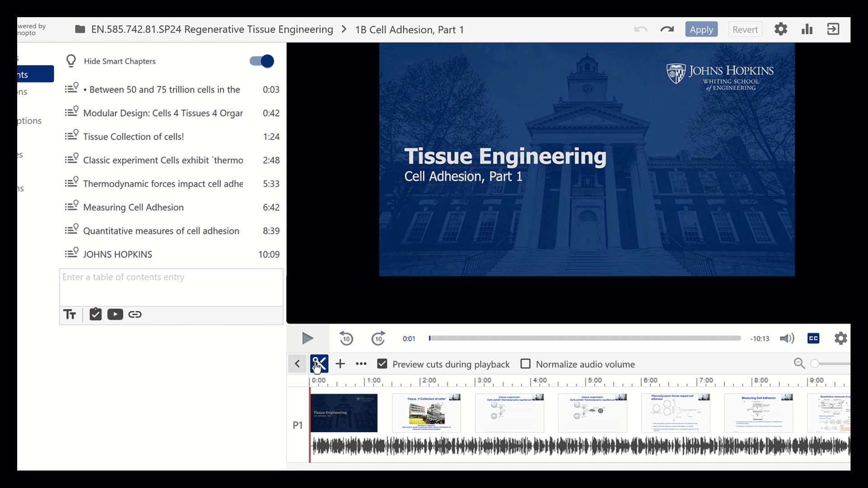The height and width of the screenshot is (488, 868).
Task: Skip forward 10 seconds
Action: (378, 338)
